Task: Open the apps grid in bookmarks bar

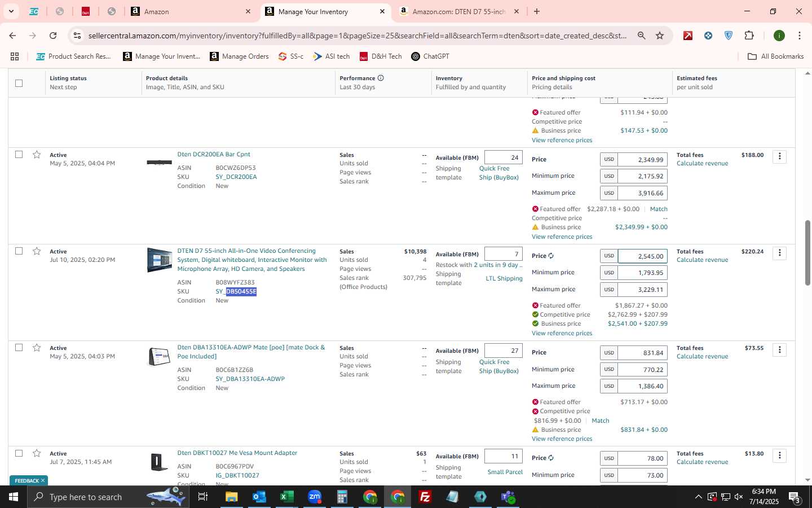Action: [15, 56]
